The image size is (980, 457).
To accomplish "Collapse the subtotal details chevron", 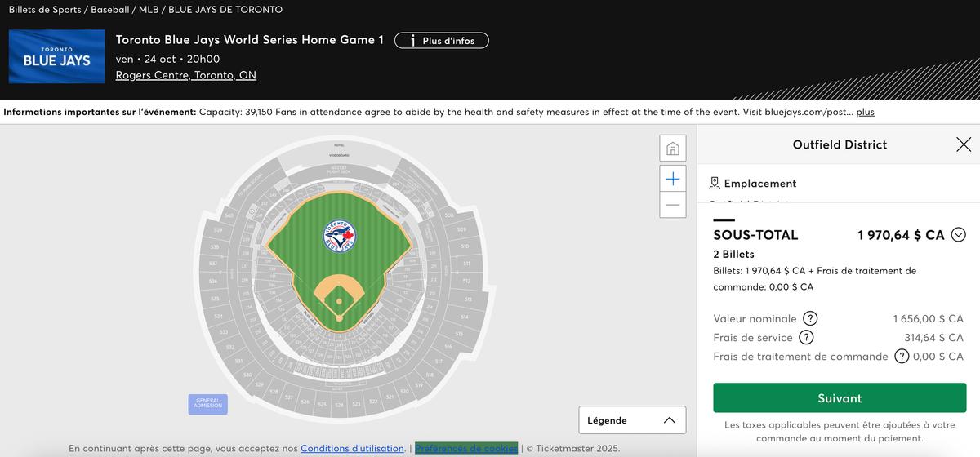I will coord(959,235).
